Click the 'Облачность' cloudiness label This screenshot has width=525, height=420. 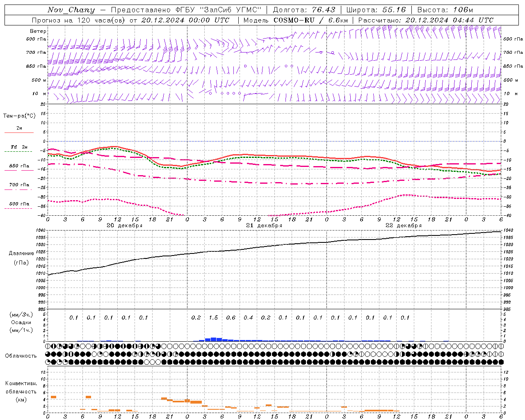pos(21,356)
